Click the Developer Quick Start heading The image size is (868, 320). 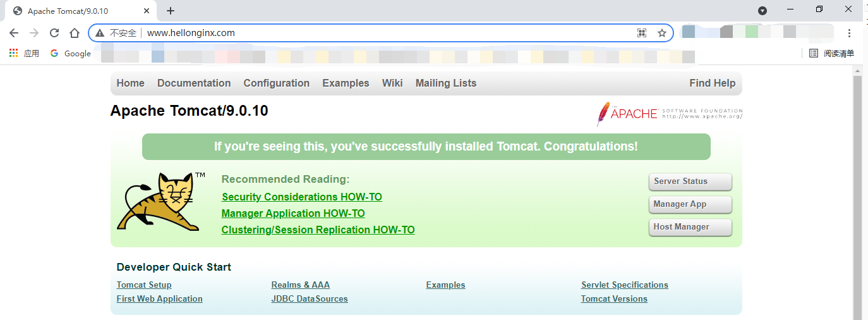pos(174,268)
